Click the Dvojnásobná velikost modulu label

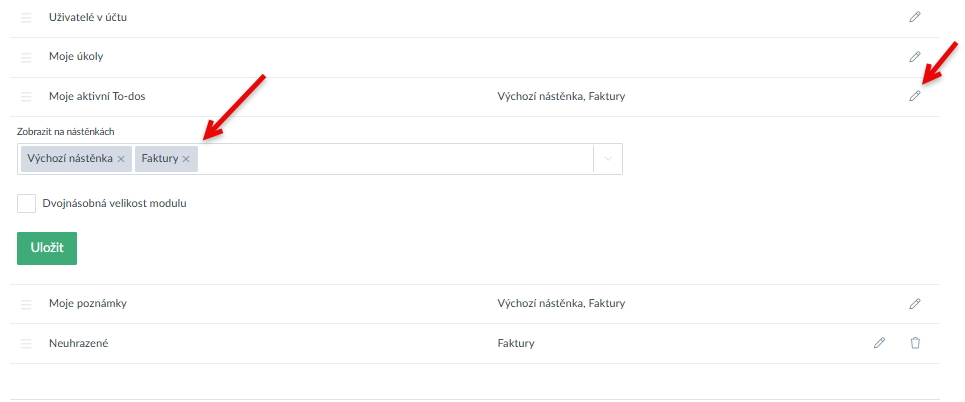coord(115,203)
